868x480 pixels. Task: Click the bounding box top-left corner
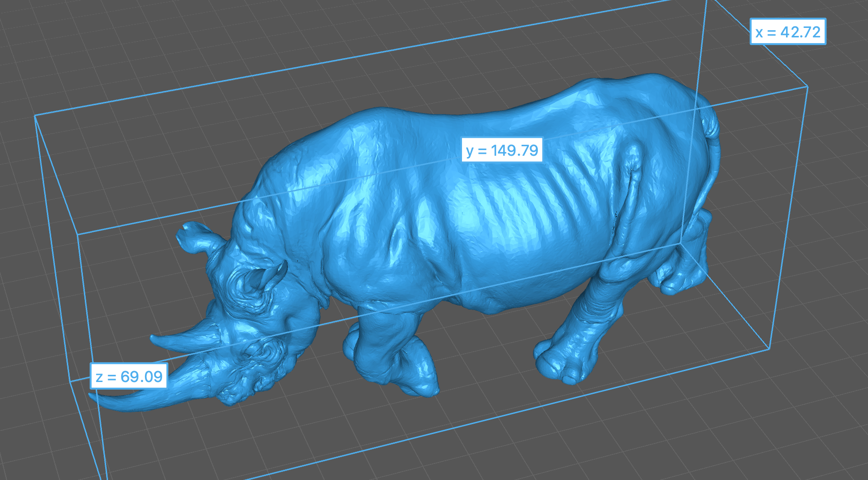(x=35, y=116)
